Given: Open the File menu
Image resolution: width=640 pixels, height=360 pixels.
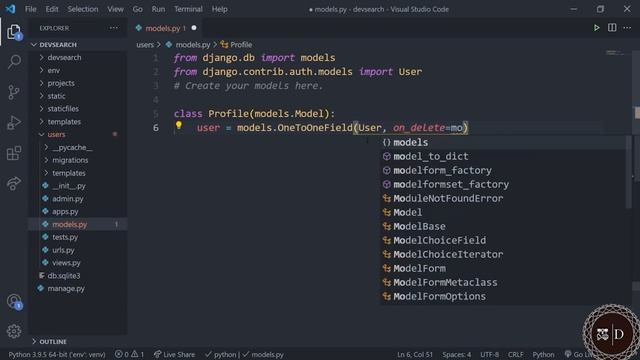Looking at the screenshot, I should click(31, 9).
